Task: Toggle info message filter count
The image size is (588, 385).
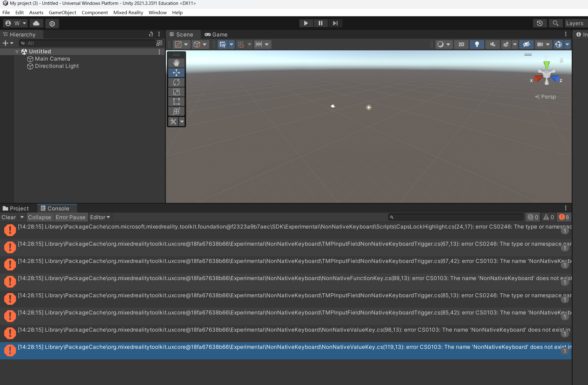Action: [x=533, y=217]
